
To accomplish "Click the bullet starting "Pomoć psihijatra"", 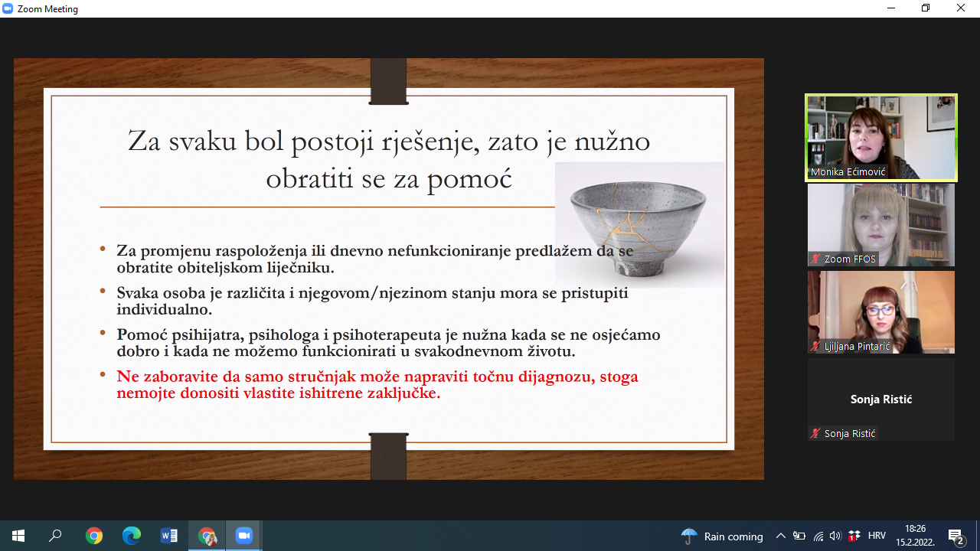I will pos(388,344).
